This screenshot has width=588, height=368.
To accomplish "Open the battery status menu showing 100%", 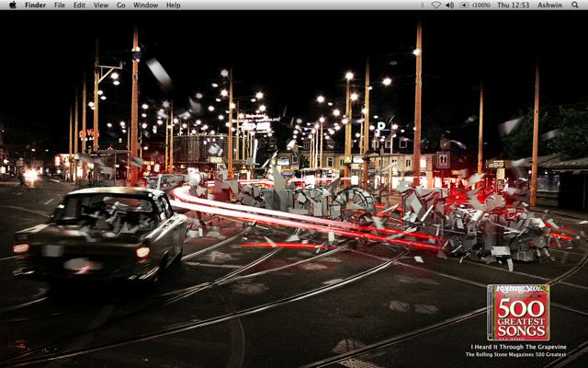I will (x=475, y=5).
